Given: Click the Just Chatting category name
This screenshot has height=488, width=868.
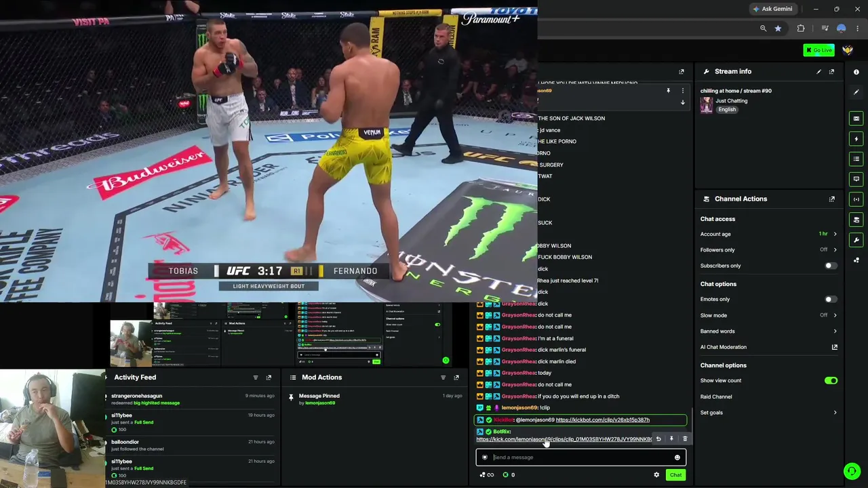Looking at the screenshot, I should point(731,101).
